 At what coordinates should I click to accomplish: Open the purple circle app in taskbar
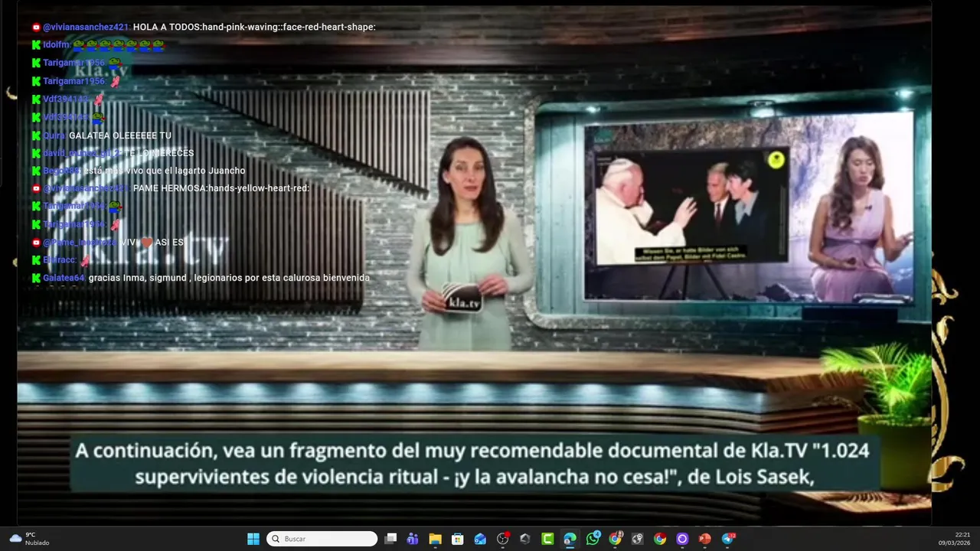(x=682, y=539)
